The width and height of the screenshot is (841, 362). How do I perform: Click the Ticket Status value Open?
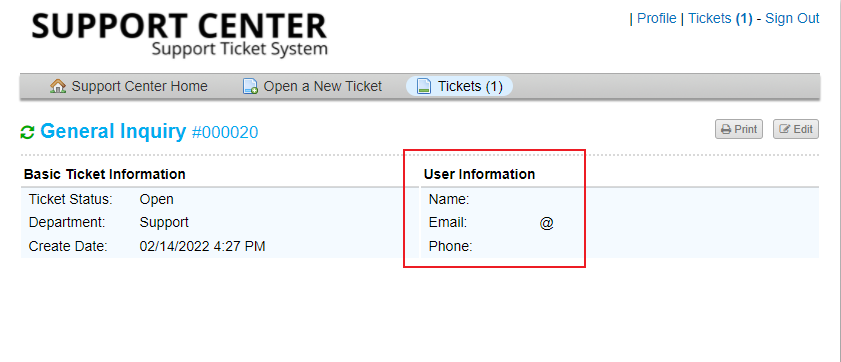(x=157, y=200)
